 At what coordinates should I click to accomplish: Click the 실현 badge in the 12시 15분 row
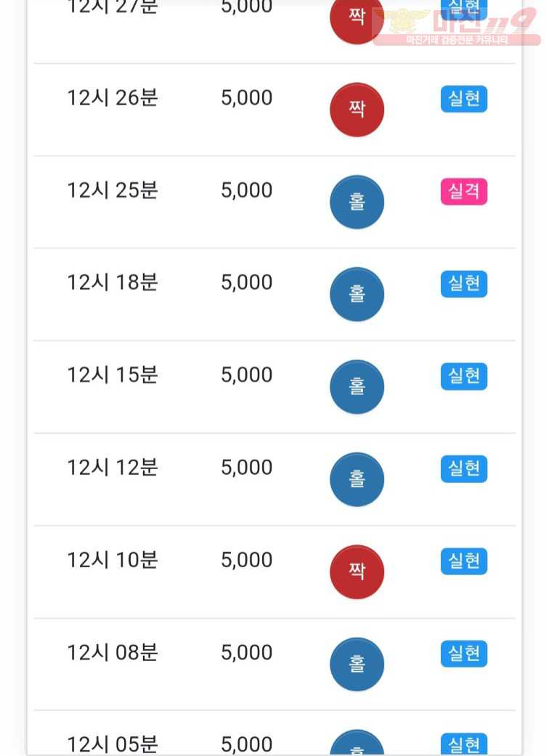pos(464,376)
